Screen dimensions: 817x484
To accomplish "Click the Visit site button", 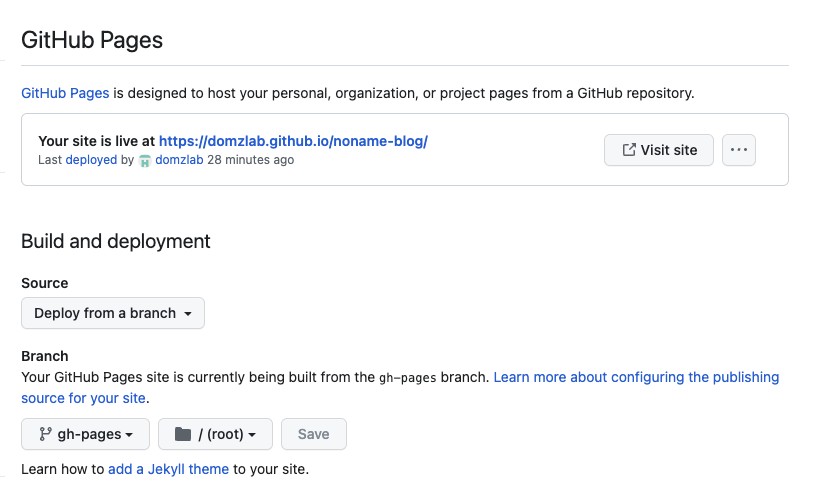I will tap(659, 150).
